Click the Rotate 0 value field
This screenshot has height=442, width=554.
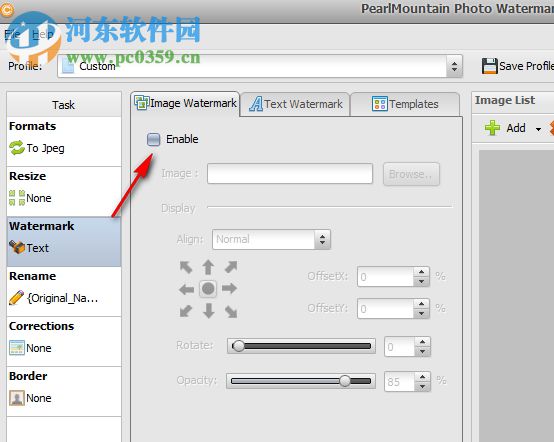pyautogui.click(x=400, y=347)
